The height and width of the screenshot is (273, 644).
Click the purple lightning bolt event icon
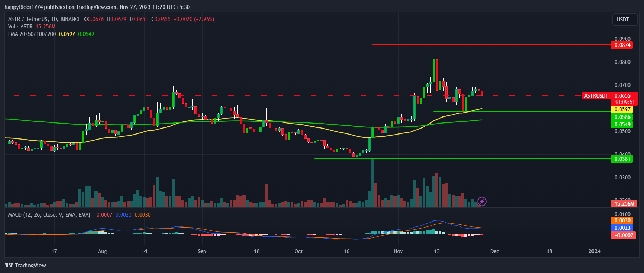(x=482, y=202)
